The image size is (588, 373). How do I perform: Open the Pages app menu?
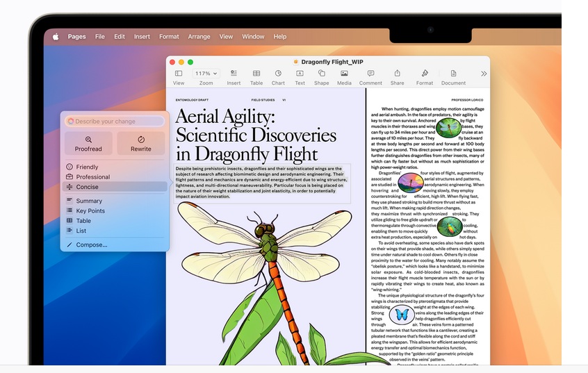point(77,37)
